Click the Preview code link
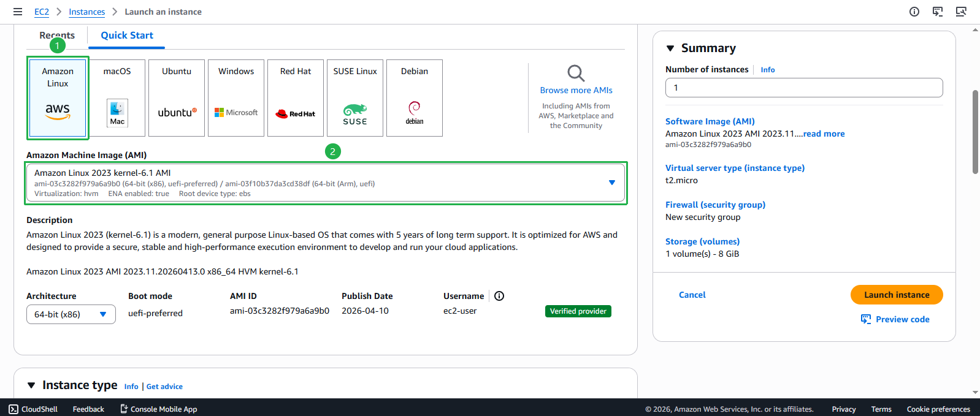Viewport: 980px width, 416px height. 903,319
